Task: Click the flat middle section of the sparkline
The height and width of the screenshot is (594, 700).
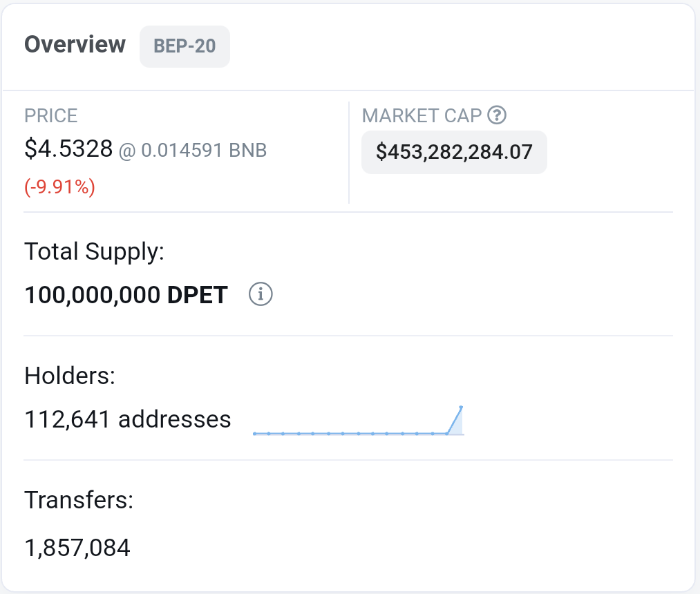Action: click(350, 433)
